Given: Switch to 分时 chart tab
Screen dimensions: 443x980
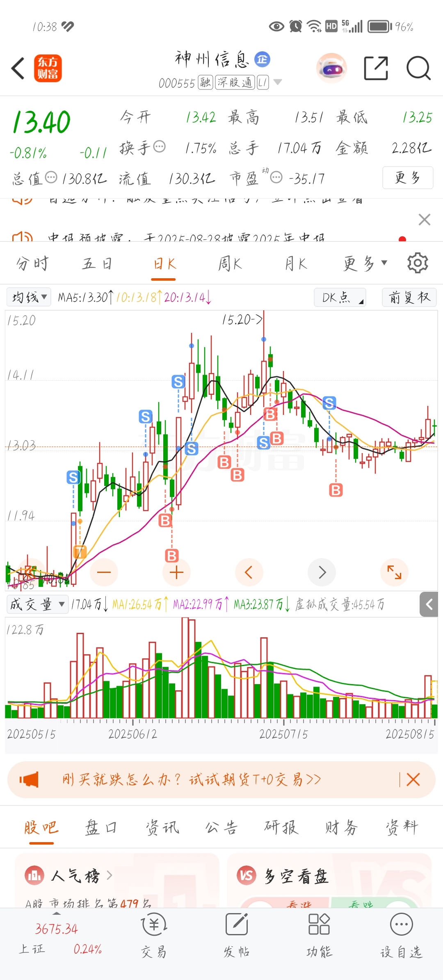Looking at the screenshot, I should [32, 263].
